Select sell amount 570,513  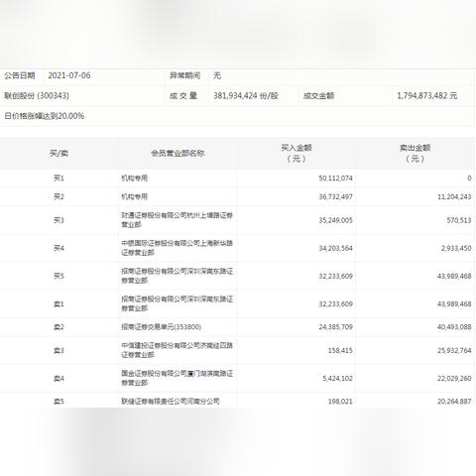tap(459, 220)
